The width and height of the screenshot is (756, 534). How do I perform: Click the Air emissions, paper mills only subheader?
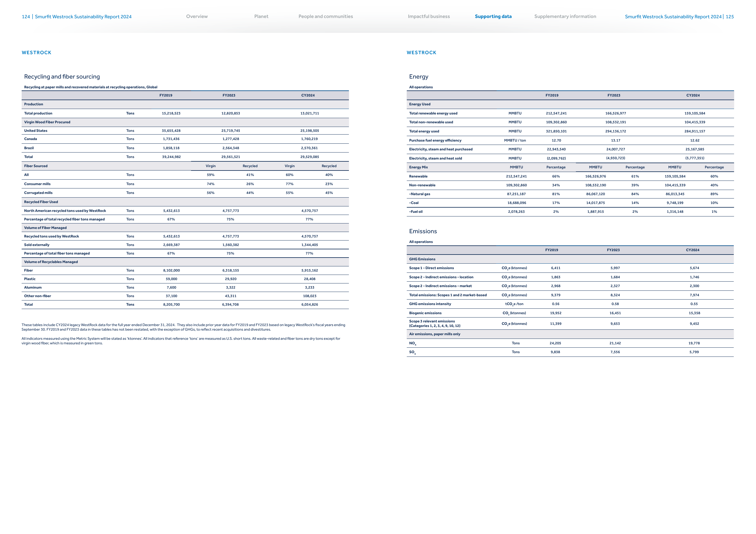435,334
